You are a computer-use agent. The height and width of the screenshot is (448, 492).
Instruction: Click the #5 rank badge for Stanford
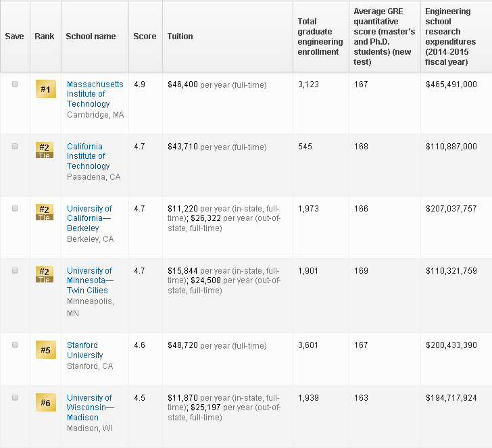tap(45, 350)
